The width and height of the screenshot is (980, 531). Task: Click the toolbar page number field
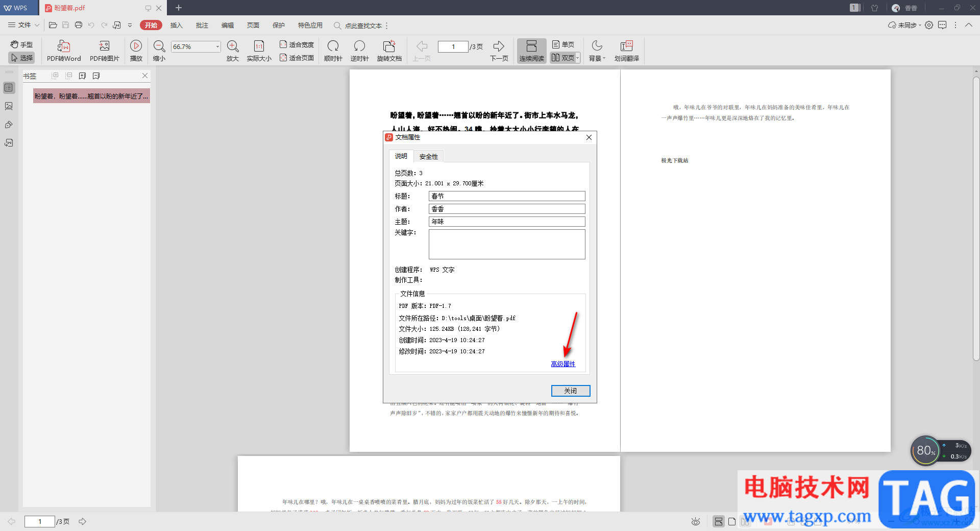[x=453, y=46]
